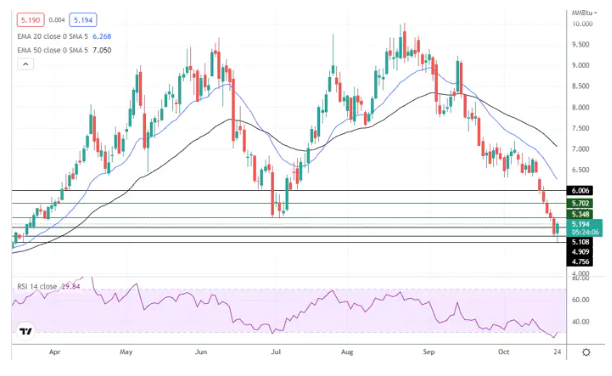Click the Apr label on the time axis
This screenshot has width=612, height=376.
pos(55,352)
